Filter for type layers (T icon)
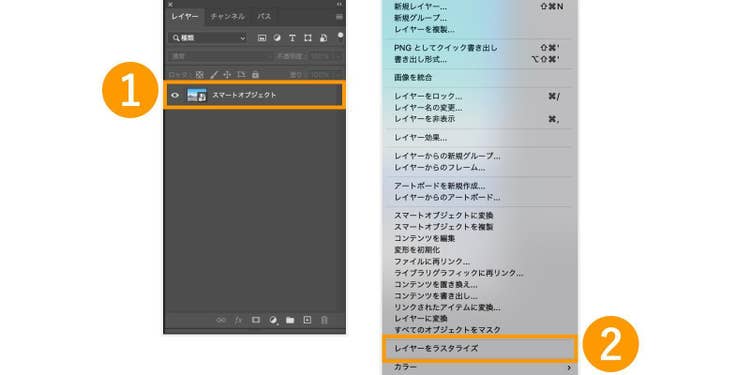This screenshot has height=375, width=750. click(x=292, y=38)
